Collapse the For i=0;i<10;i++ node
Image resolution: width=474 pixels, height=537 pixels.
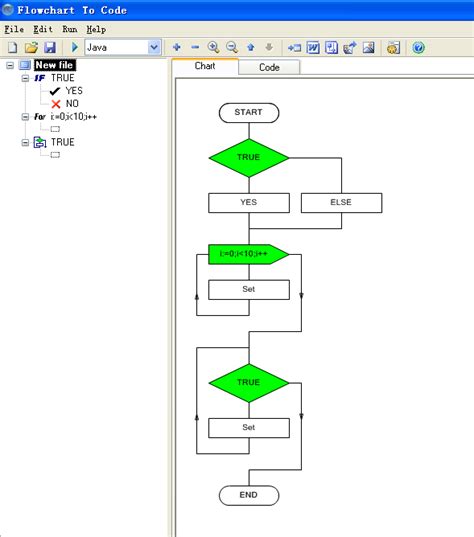coord(25,117)
